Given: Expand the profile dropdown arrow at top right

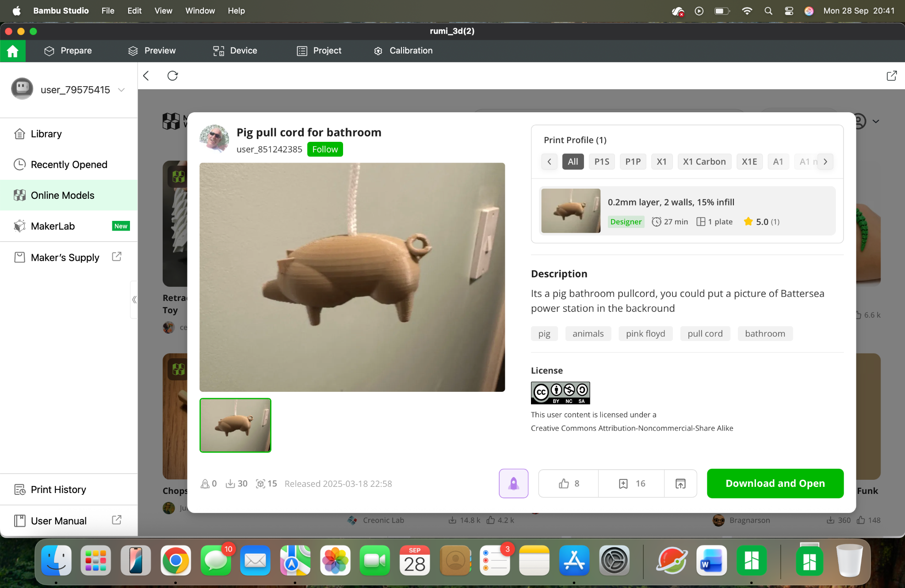Looking at the screenshot, I should point(875,121).
